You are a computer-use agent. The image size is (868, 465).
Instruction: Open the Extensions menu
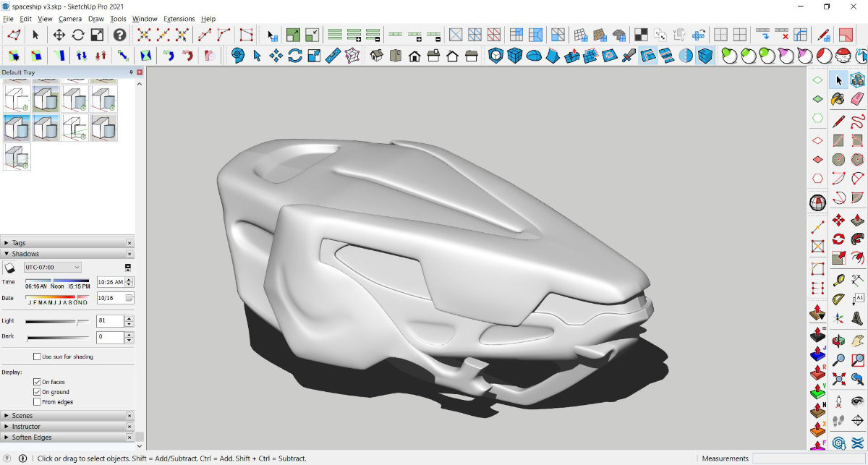(179, 19)
